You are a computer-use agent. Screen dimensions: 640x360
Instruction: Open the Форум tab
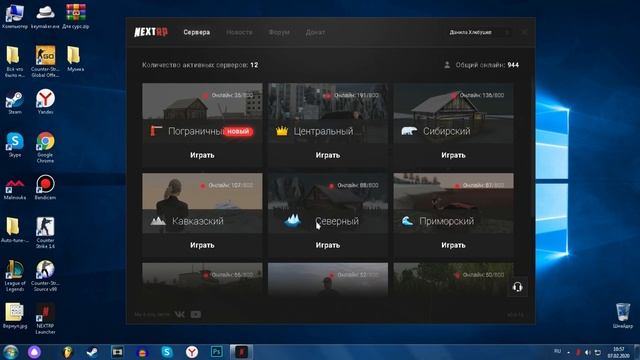pos(279,32)
